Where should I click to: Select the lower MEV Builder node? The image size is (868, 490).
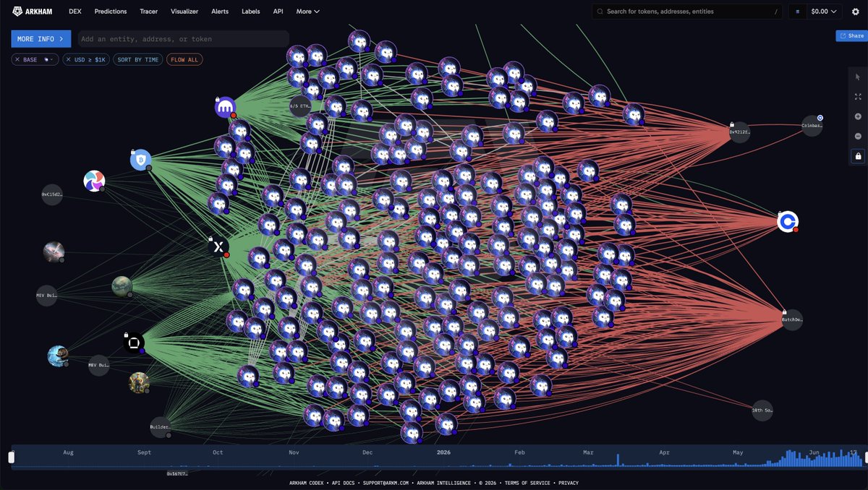point(98,366)
